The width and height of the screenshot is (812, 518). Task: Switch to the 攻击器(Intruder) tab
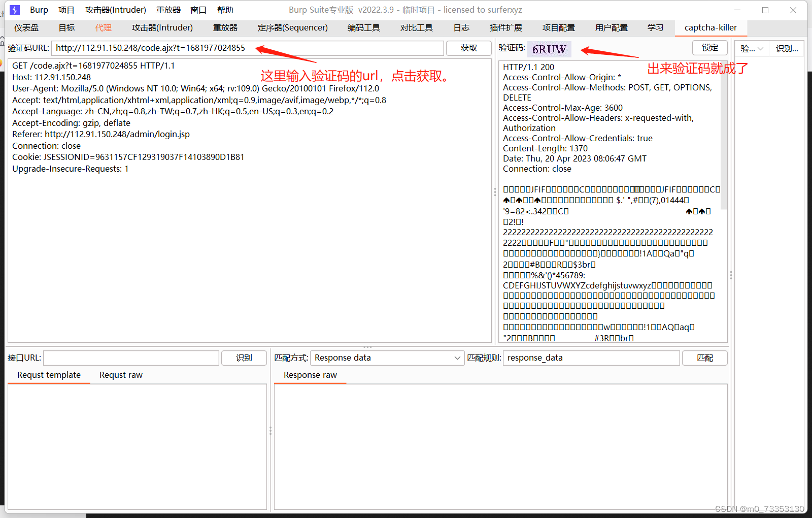(162, 27)
